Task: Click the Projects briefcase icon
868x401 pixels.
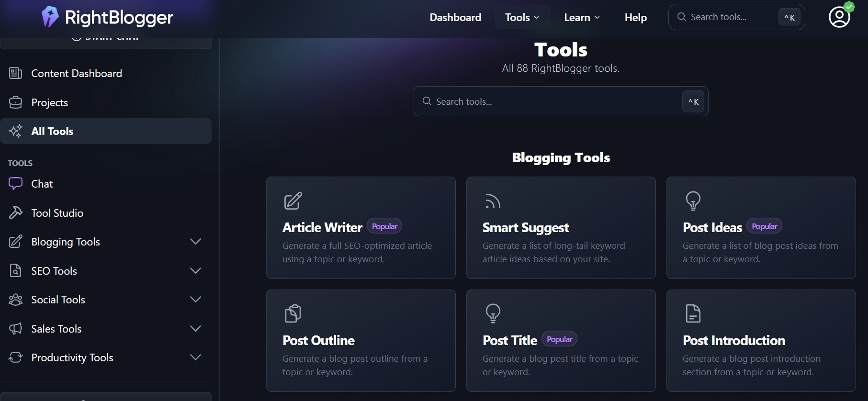Action: (x=16, y=102)
